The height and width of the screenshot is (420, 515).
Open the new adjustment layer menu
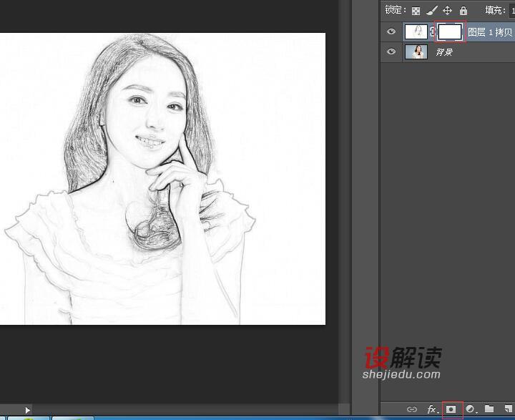click(x=471, y=409)
